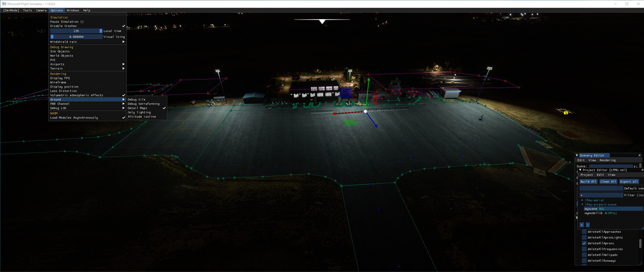Enable Display FPS option

click(88, 78)
